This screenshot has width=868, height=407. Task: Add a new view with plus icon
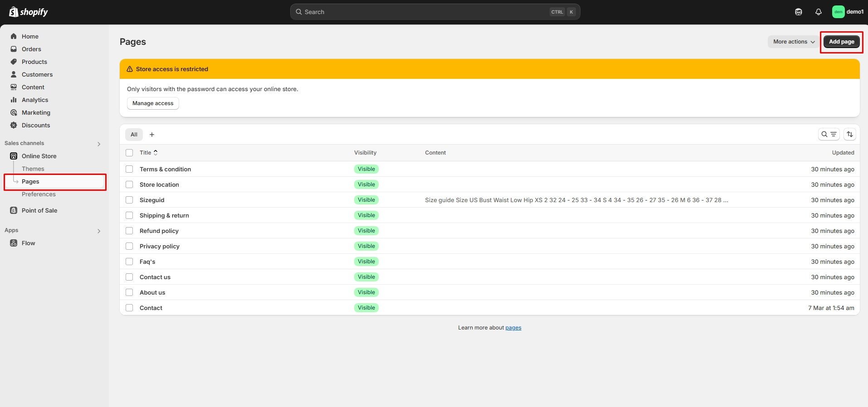[152, 135]
